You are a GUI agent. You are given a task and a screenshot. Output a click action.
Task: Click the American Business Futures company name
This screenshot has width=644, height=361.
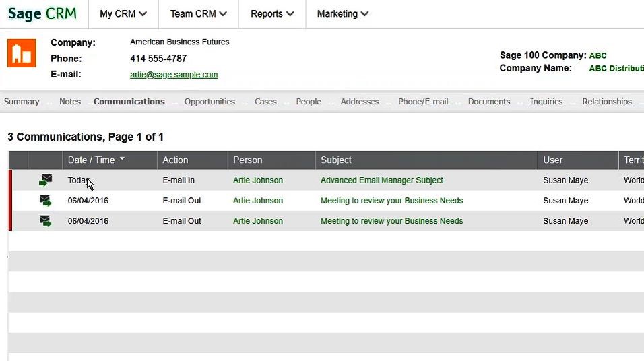coord(179,42)
